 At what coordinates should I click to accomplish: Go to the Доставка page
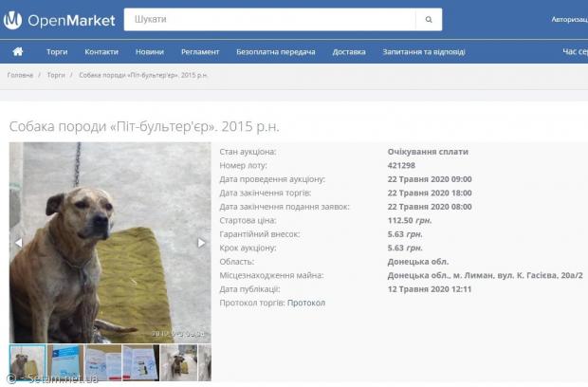click(349, 52)
